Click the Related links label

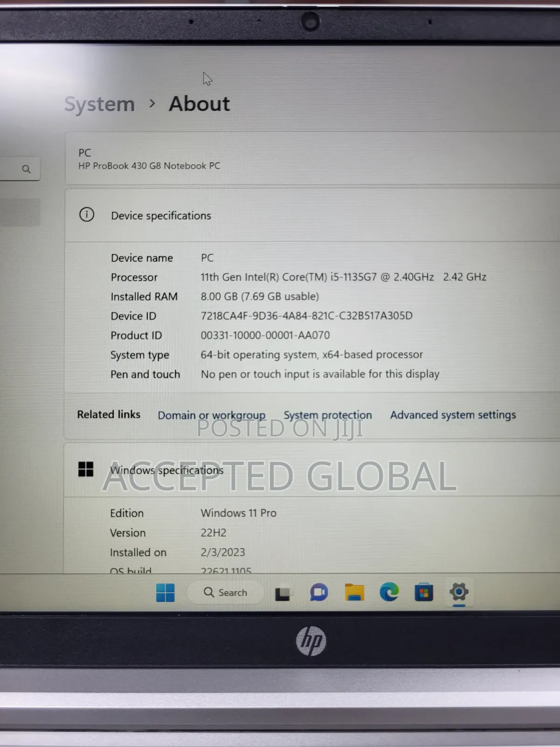[109, 415]
